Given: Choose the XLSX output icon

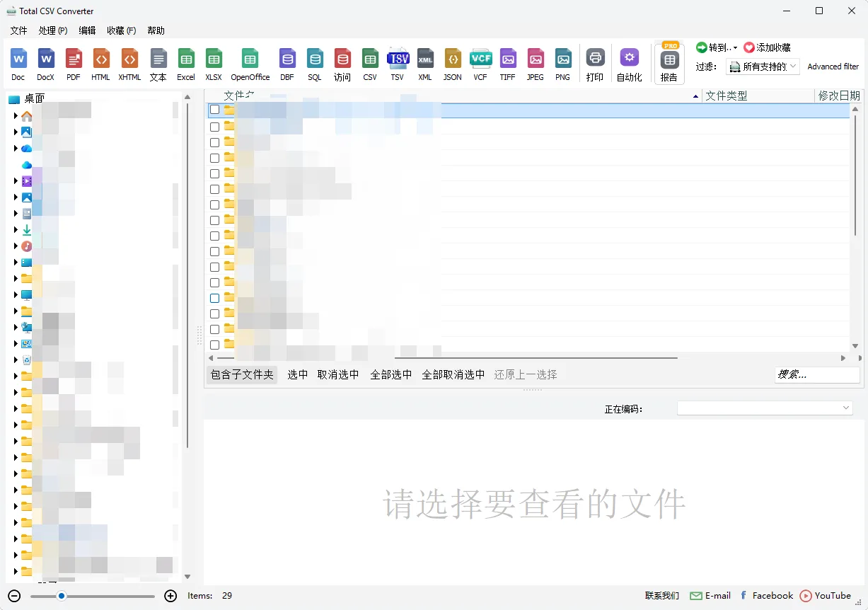Looking at the screenshot, I should click(214, 64).
